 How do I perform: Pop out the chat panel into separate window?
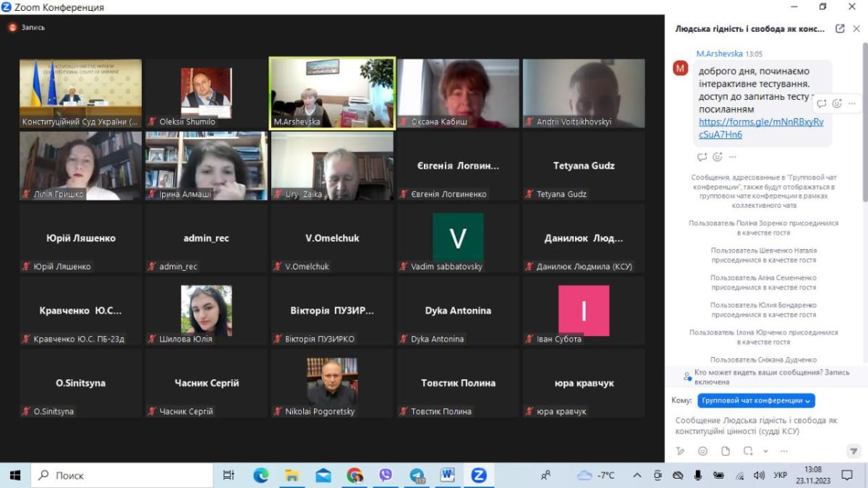840,29
